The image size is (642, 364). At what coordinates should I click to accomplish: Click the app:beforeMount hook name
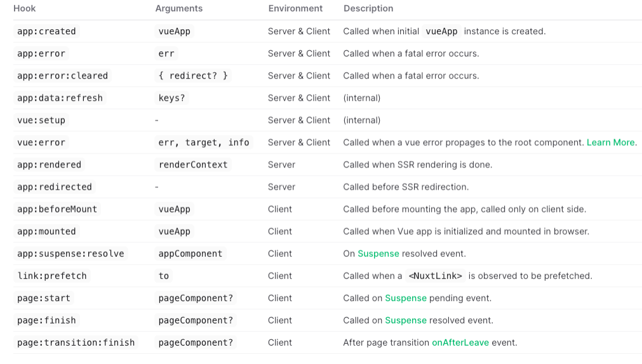[x=57, y=209]
